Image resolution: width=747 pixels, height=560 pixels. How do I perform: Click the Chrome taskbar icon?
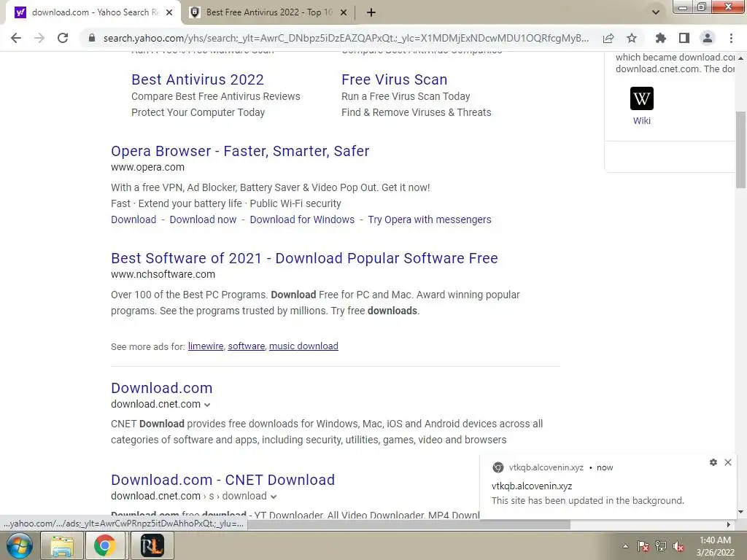click(x=105, y=545)
